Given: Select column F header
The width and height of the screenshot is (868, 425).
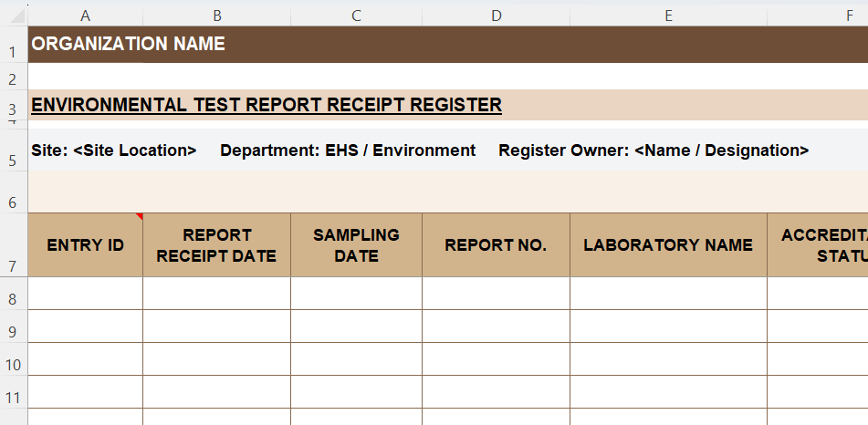Looking at the screenshot, I should point(849,16).
